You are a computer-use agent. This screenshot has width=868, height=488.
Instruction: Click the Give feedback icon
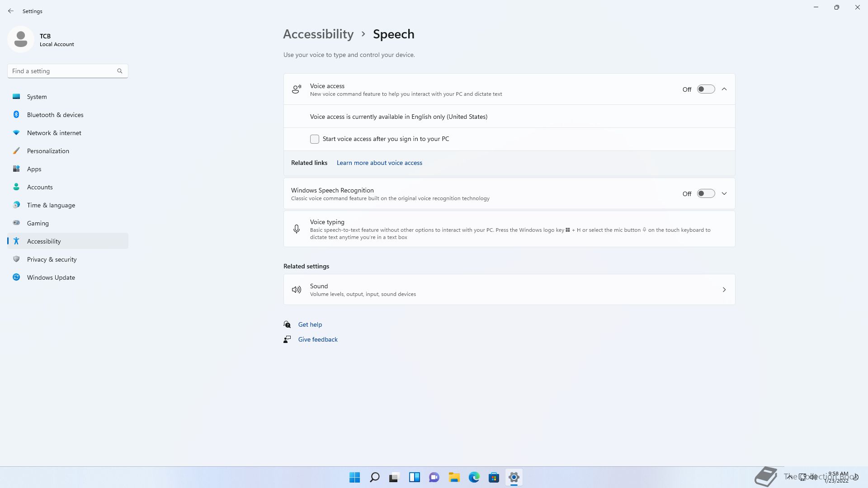tap(287, 339)
